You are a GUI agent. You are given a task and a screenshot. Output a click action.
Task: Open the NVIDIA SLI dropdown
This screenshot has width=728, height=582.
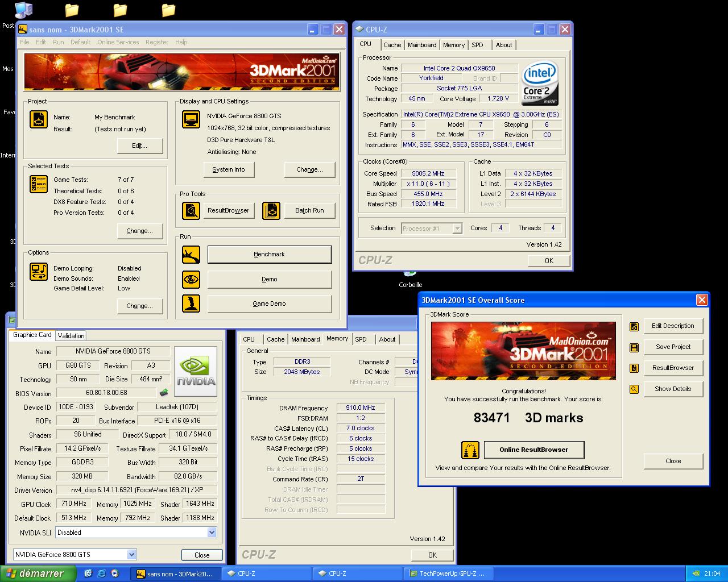[x=212, y=533]
